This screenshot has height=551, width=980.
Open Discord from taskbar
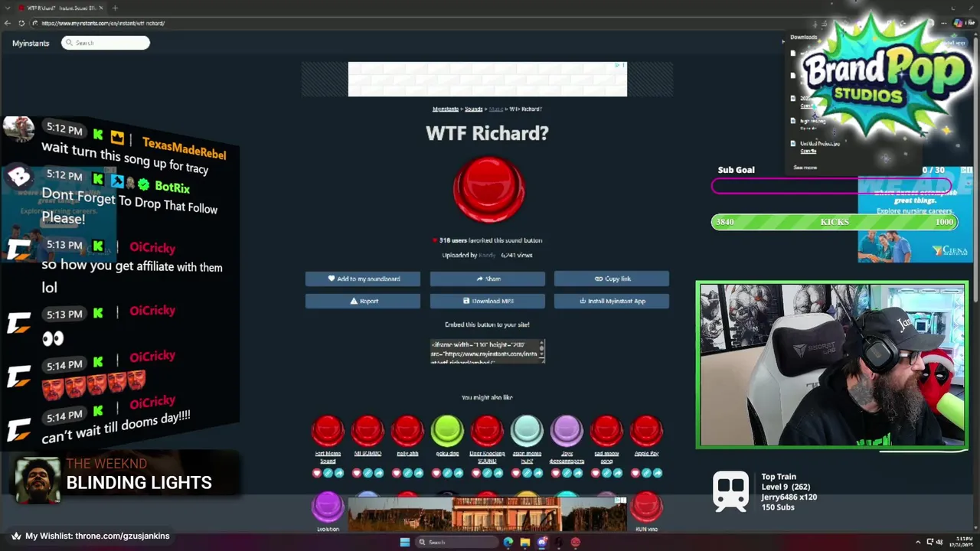(542, 542)
